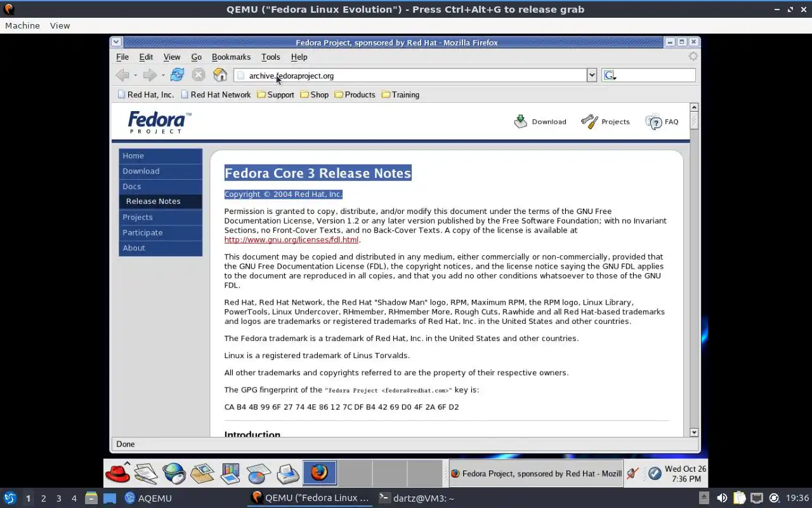812x508 pixels.
Task: Open the Red Hat, Inc. bookmark
Action: [x=145, y=95]
